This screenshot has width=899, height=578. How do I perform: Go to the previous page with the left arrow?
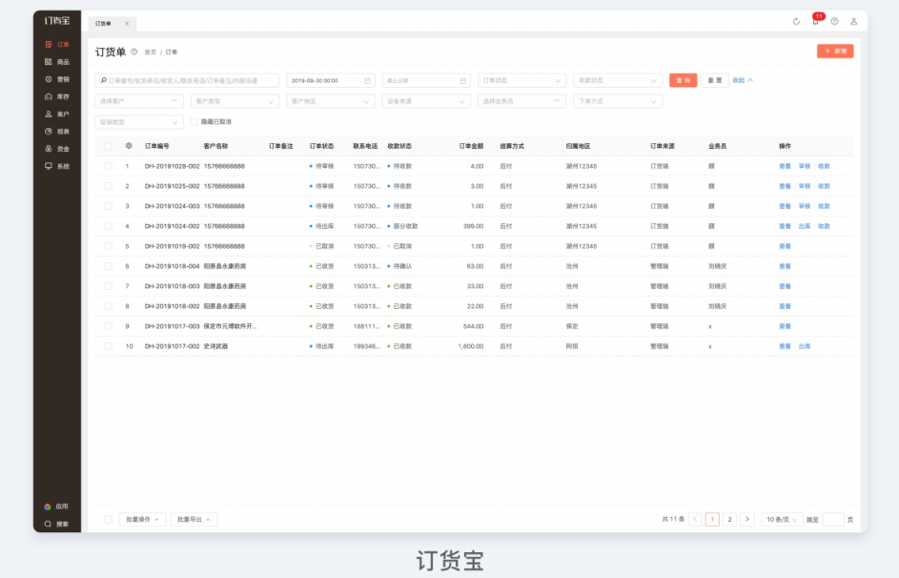pos(695,520)
